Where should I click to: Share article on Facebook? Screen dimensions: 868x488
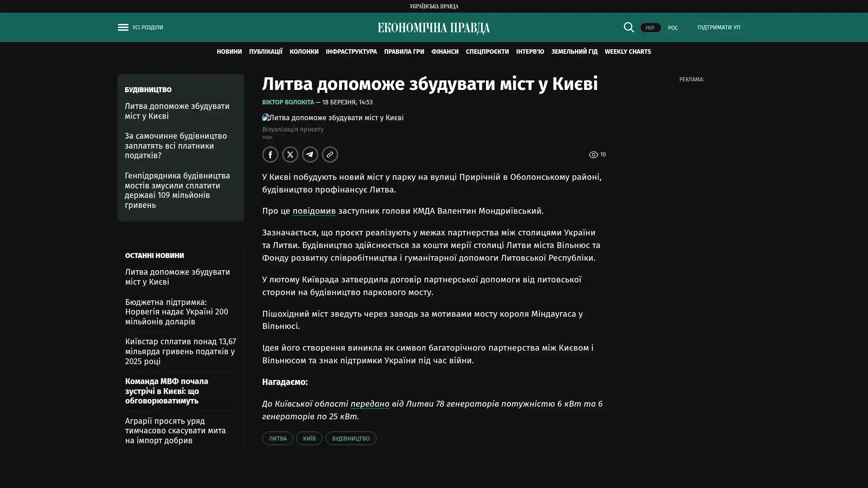(x=270, y=155)
